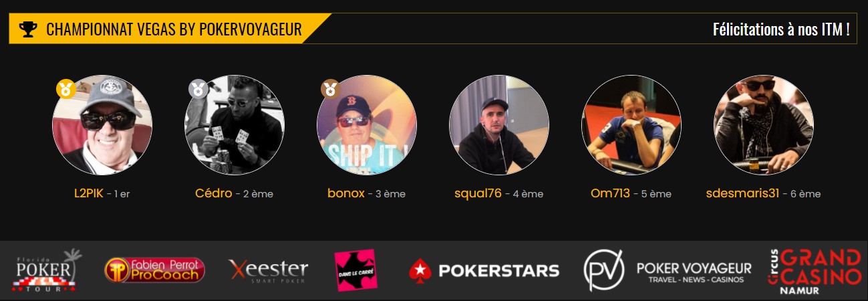
Task: Open the PokerStars sponsor logo
Action: tap(484, 270)
